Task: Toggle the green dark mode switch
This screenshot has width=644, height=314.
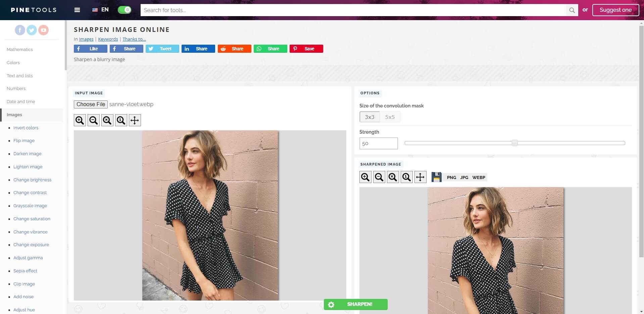Action: pyautogui.click(x=125, y=10)
